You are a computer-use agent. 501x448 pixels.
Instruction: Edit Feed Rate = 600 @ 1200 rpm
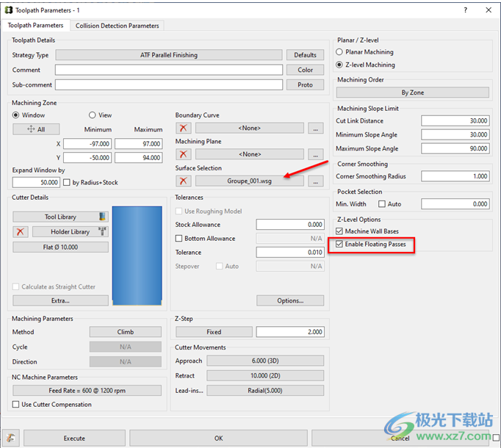(x=87, y=391)
